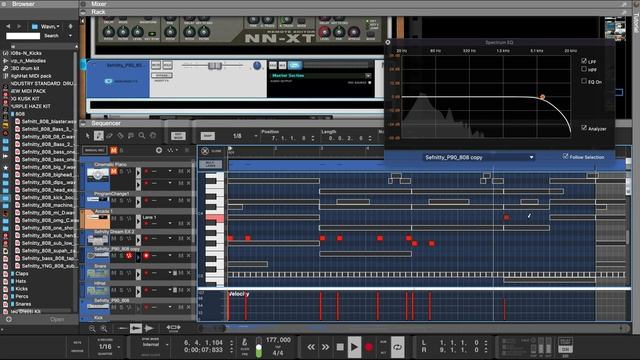Select the Mute tool in sequencer toolbar
Screen dimensions: 640x360
click(131, 136)
